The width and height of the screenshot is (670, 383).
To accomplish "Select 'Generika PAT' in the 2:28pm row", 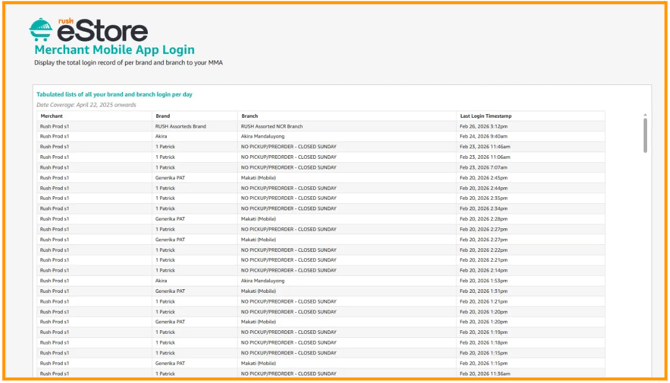I will (169, 219).
